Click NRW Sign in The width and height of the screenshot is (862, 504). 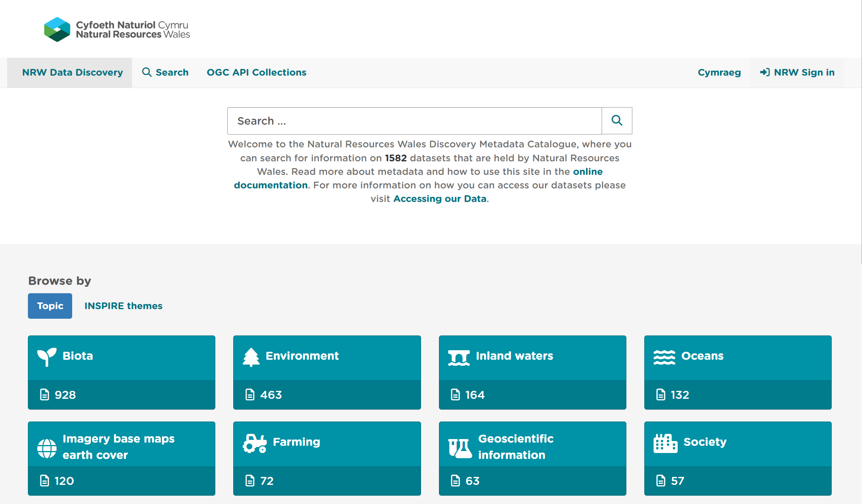pos(797,73)
